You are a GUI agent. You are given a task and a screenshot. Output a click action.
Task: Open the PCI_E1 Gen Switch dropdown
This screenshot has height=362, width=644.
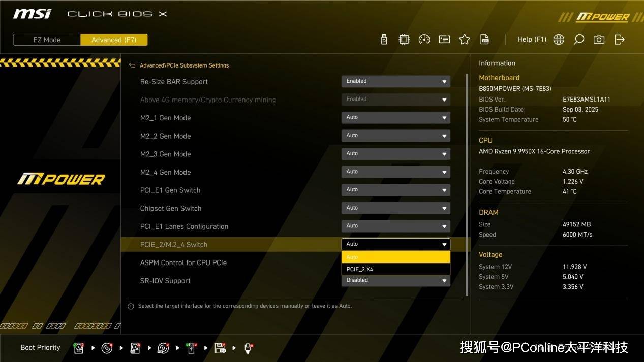point(396,190)
